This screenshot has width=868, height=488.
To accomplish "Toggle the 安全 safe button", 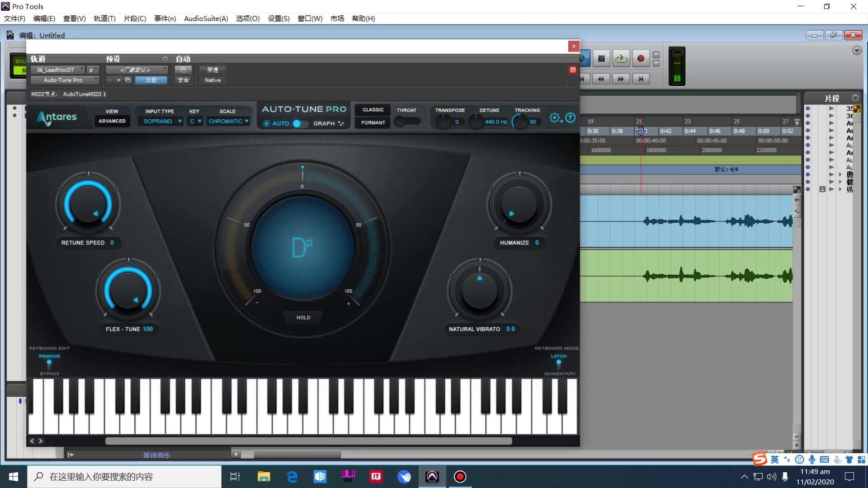I will [183, 80].
